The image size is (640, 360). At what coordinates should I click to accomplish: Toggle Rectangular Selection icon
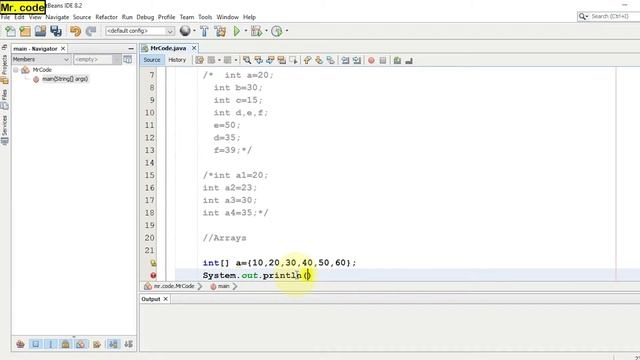click(x=293, y=60)
